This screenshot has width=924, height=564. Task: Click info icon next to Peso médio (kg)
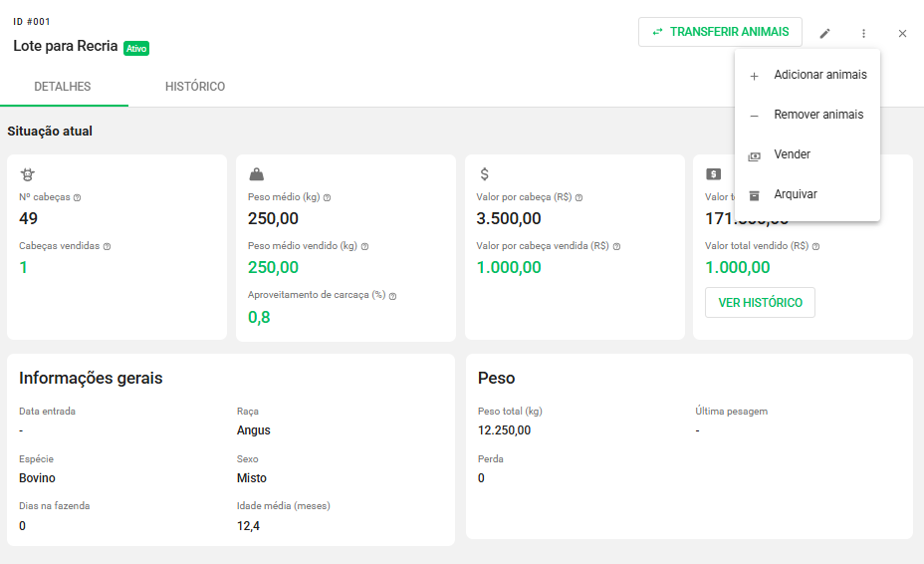click(327, 197)
